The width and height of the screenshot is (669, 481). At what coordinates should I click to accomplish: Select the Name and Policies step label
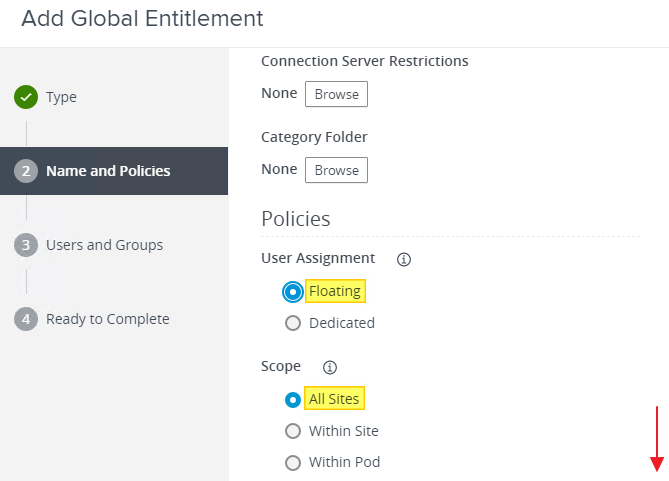pyautogui.click(x=108, y=171)
